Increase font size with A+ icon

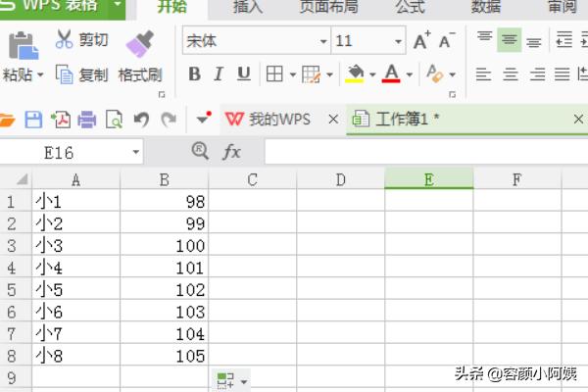tap(421, 40)
